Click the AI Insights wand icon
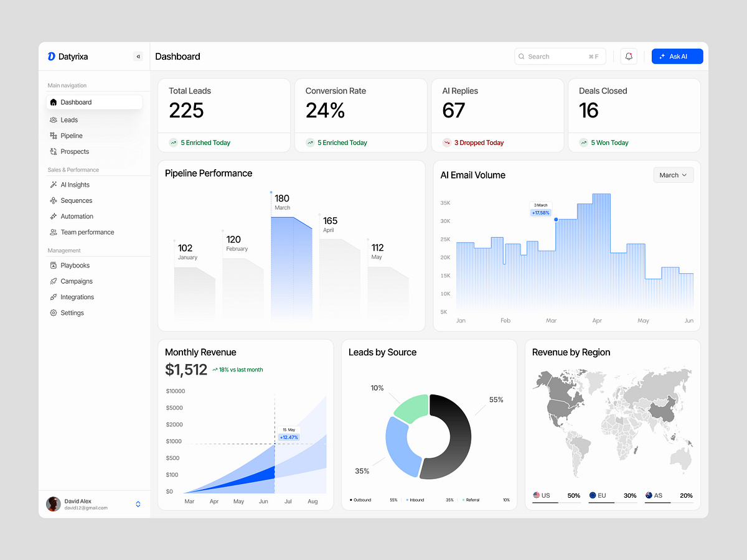Image resolution: width=747 pixels, height=560 pixels. coord(54,185)
